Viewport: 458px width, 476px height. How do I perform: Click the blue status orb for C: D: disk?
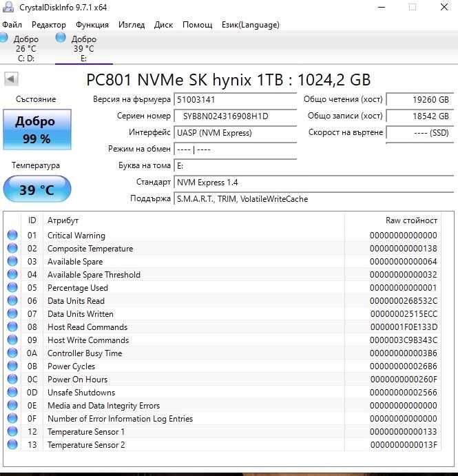pyautogui.click(x=3, y=38)
